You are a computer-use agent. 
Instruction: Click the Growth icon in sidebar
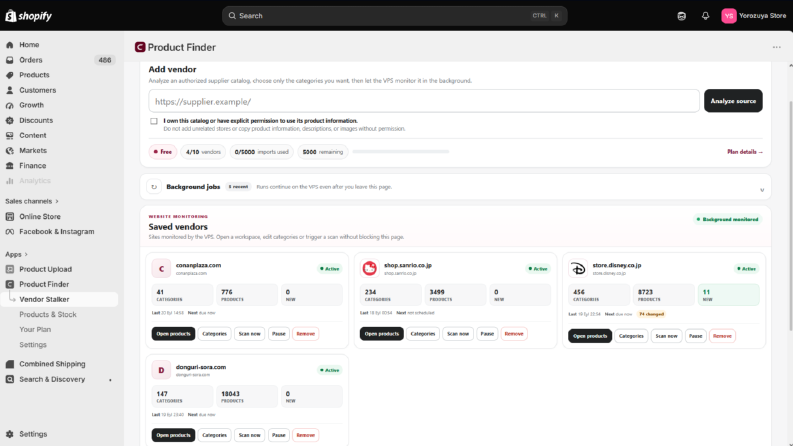10,105
